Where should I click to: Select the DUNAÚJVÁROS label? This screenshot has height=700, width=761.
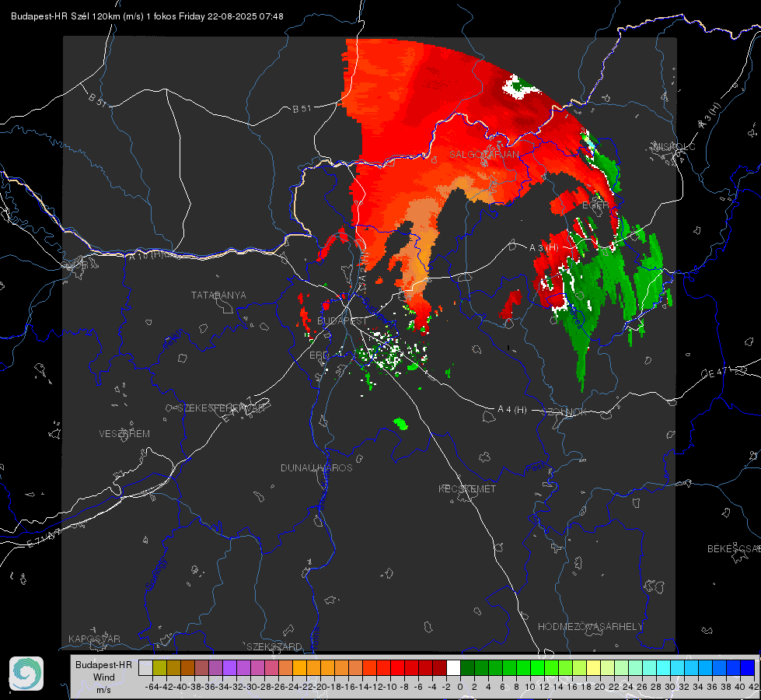(x=316, y=467)
